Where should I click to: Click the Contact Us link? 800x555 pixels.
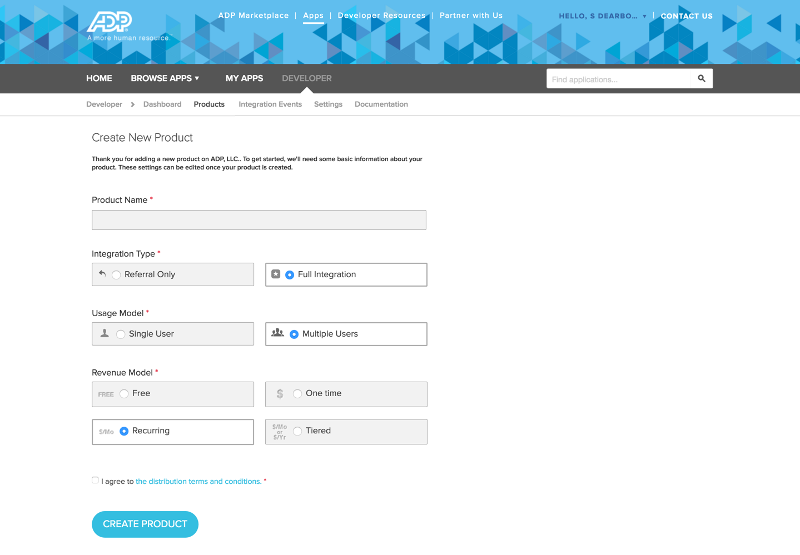coord(686,16)
